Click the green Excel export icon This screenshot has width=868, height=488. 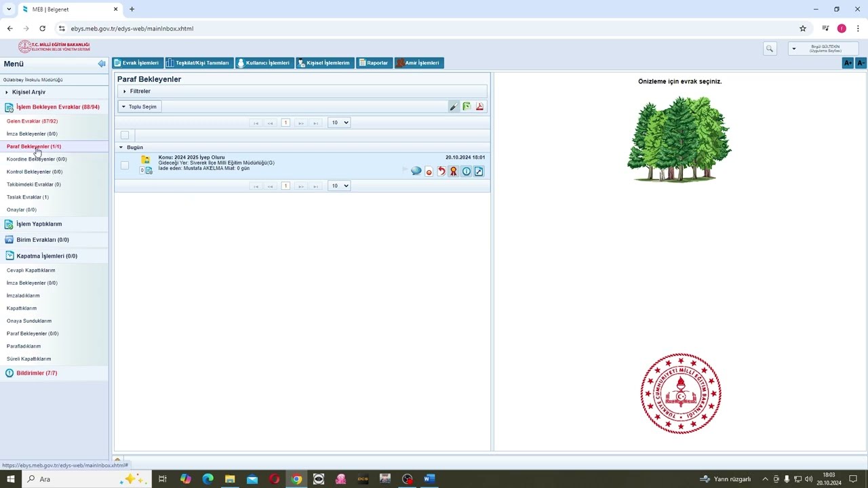pos(467,106)
